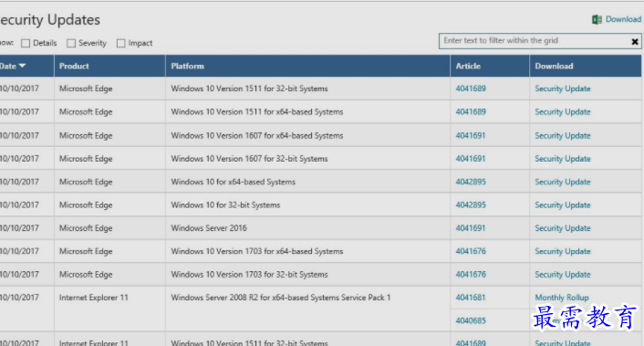Open article 4041691 for 1607 32-bit row
644x346 pixels.
pyautogui.click(x=471, y=159)
